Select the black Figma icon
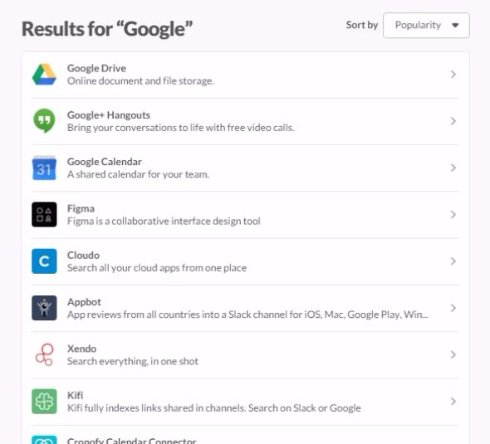The image size is (490, 444). point(44,214)
